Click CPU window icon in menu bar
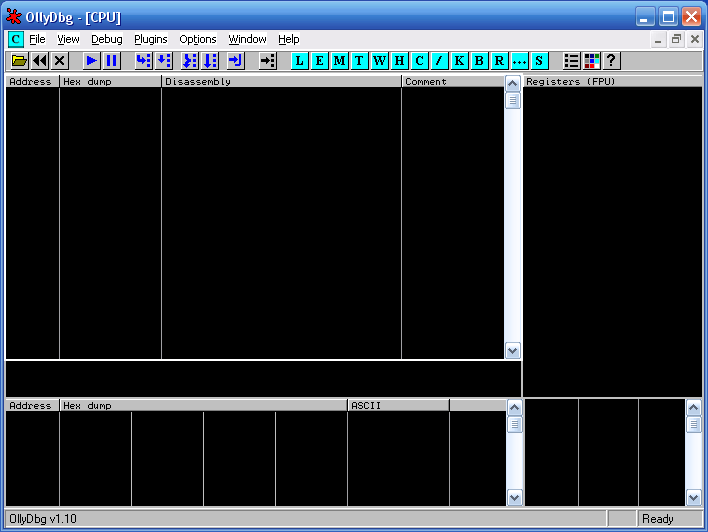 pyautogui.click(x=16, y=39)
